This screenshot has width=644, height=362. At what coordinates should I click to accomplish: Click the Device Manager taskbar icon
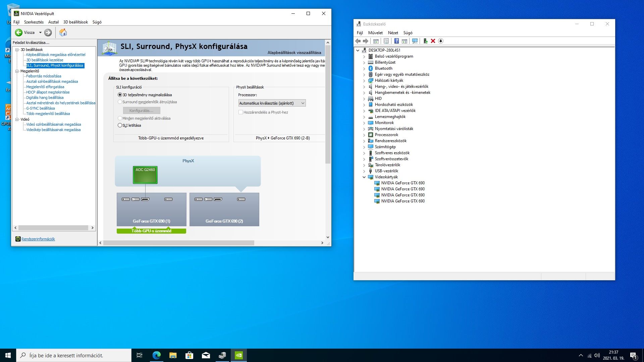[x=222, y=355]
